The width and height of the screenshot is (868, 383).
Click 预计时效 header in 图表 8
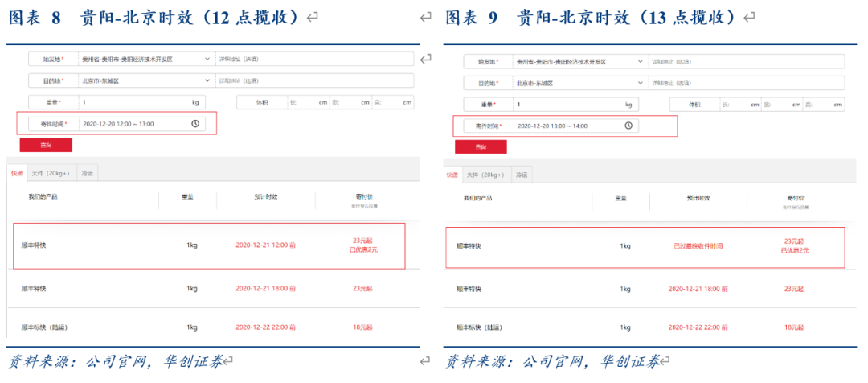(x=264, y=197)
